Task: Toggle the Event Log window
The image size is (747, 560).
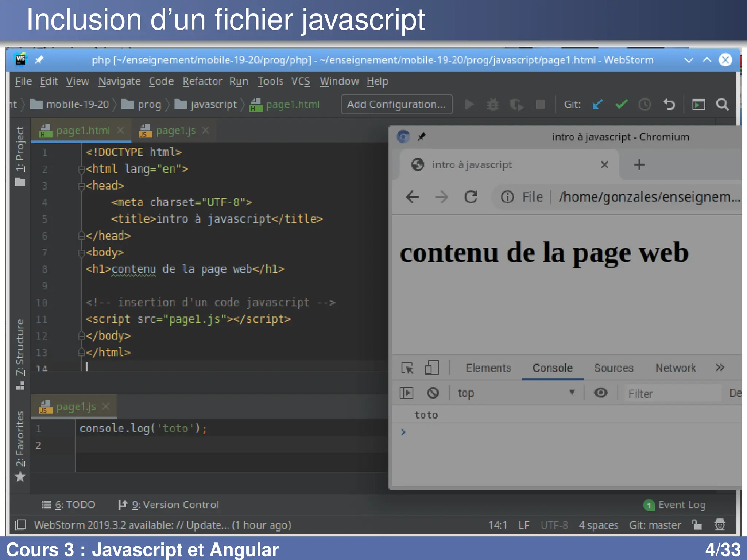Action: pos(675,505)
